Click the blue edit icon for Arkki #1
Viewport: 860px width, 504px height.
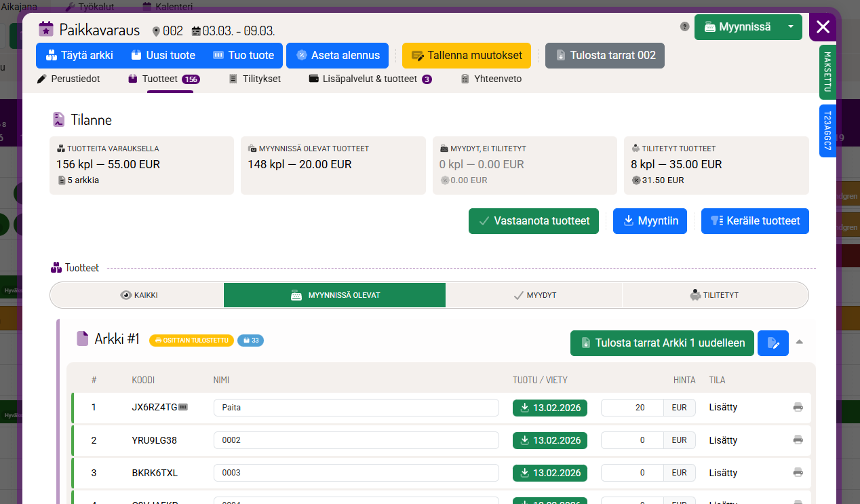point(773,343)
